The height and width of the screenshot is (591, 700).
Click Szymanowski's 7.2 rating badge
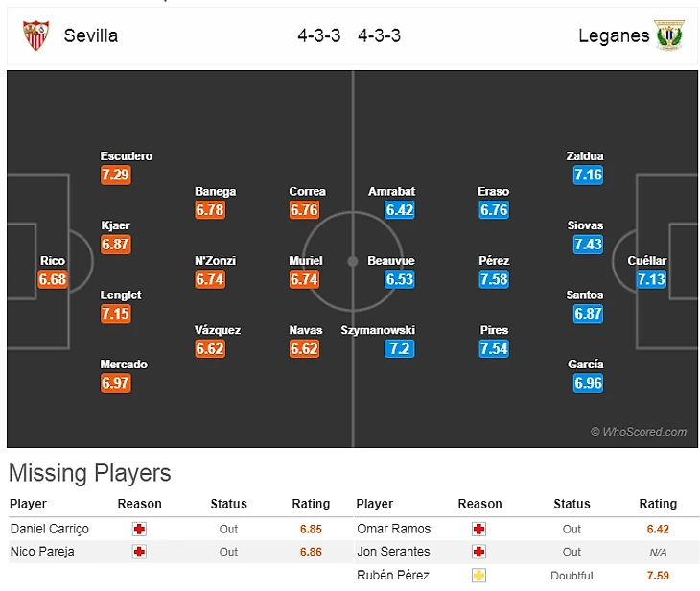[x=400, y=348]
